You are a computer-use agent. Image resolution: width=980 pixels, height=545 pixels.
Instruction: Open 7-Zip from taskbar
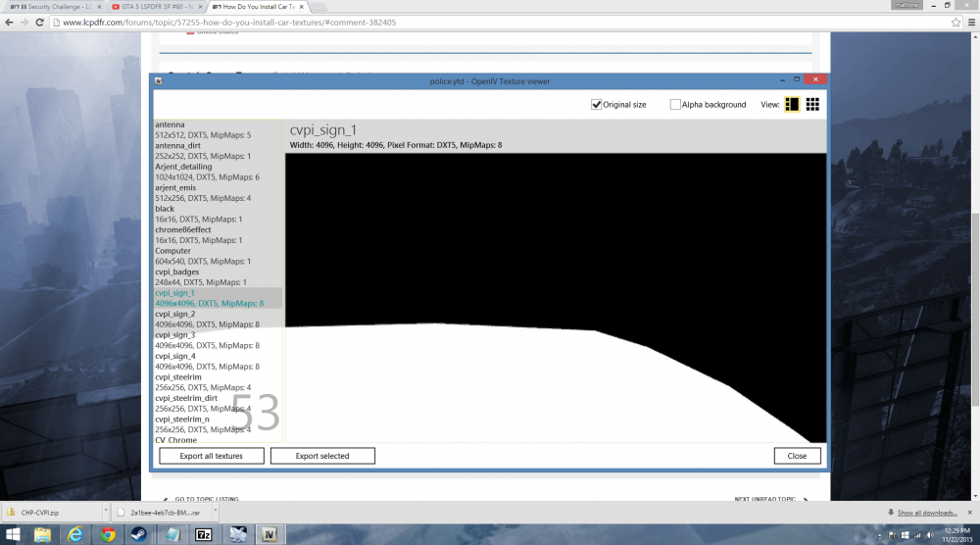tap(204, 534)
